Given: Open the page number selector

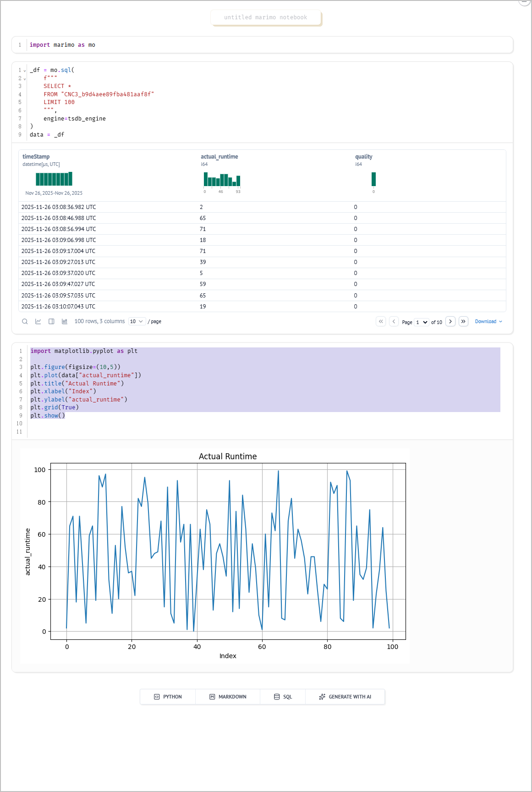Looking at the screenshot, I should tap(422, 322).
